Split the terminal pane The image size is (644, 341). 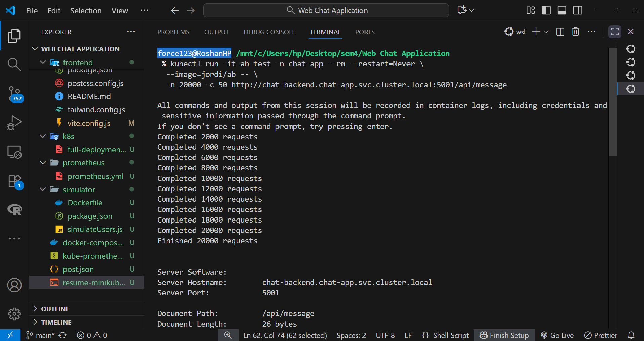tap(560, 32)
